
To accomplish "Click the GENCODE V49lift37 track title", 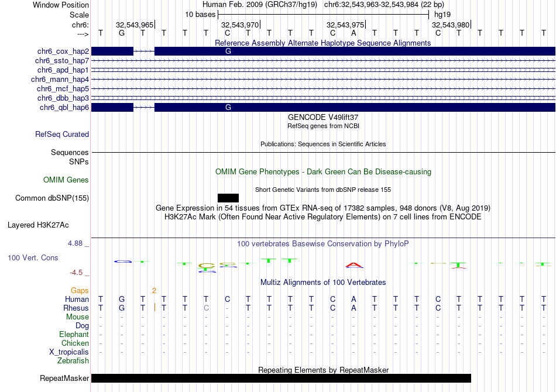I will (323, 118).
